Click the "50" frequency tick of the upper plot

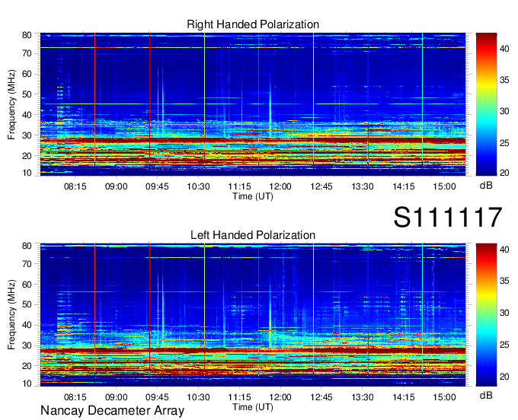[27, 94]
